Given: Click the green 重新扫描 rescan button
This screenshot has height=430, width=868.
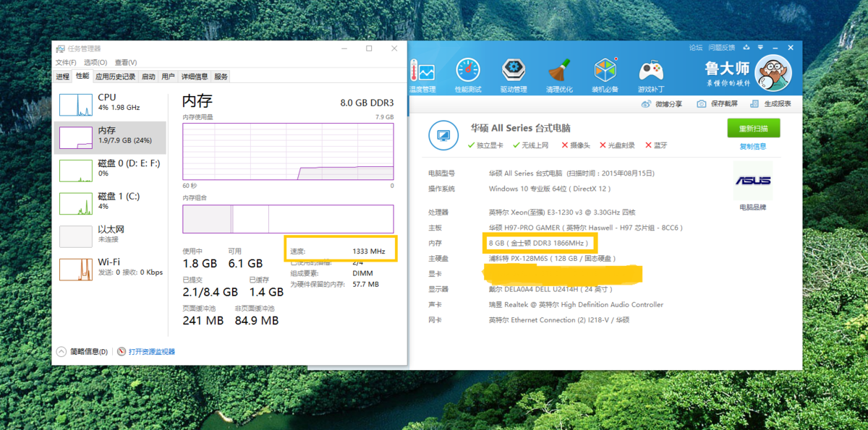Looking at the screenshot, I should pyautogui.click(x=754, y=129).
